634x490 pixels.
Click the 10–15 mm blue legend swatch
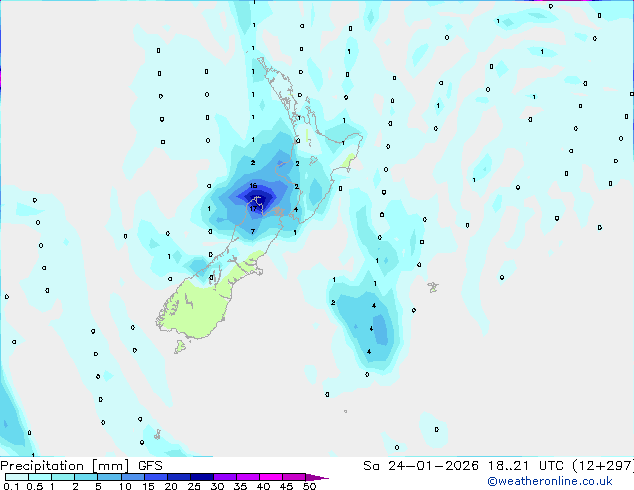133,477
